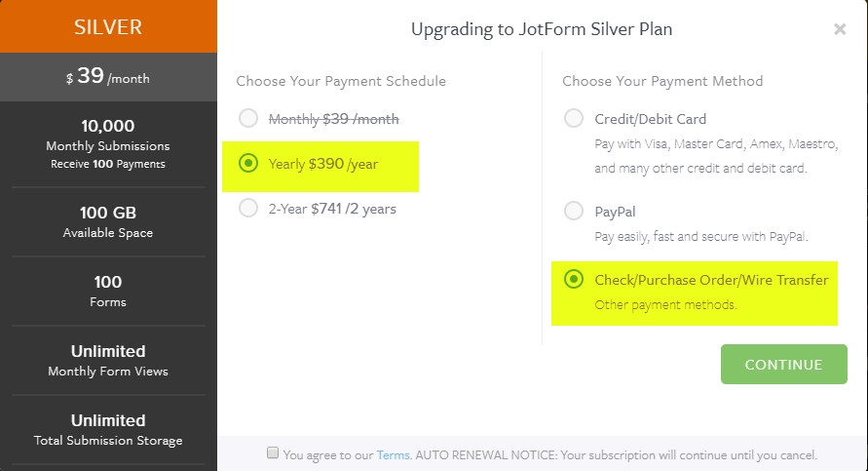868x471 pixels.
Task: Click the Yearly $390 /year label text
Action: (x=322, y=164)
